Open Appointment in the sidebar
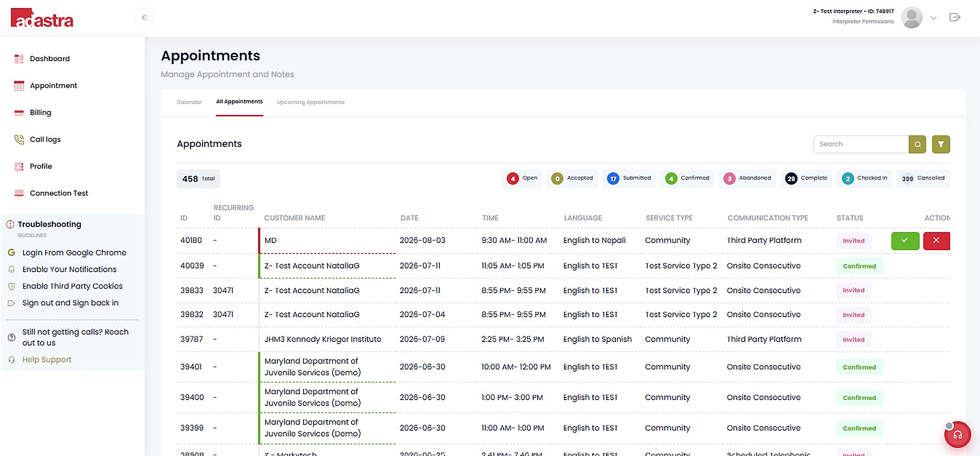 [53, 86]
